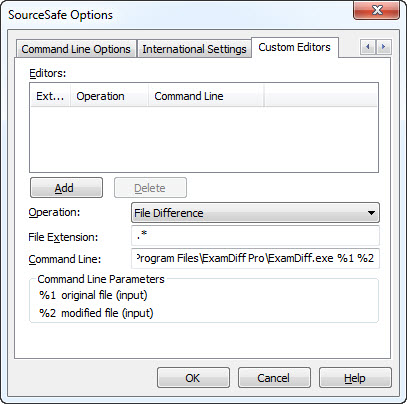Open the Operation dropdown arrow
407x404 pixels.
[x=371, y=213]
